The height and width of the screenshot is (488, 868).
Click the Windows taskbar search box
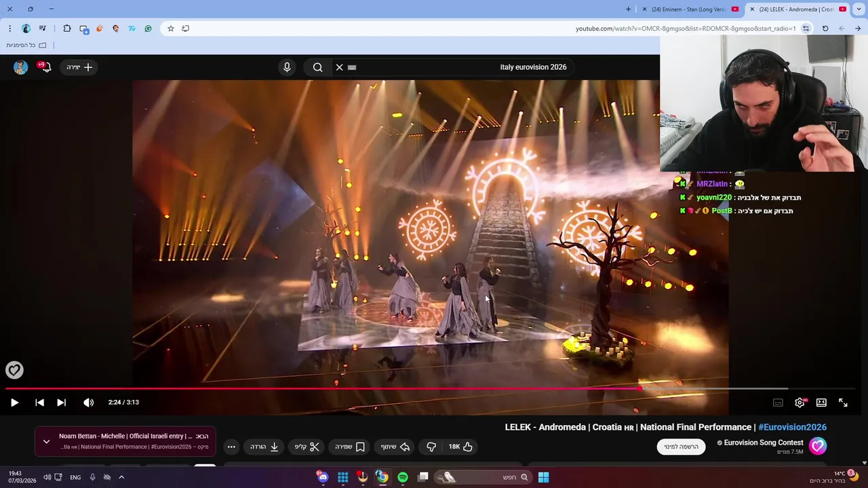pos(483,477)
